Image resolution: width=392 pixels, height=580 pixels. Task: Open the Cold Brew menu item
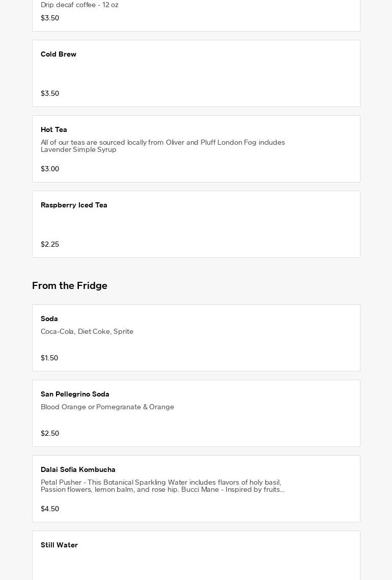tap(59, 55)
